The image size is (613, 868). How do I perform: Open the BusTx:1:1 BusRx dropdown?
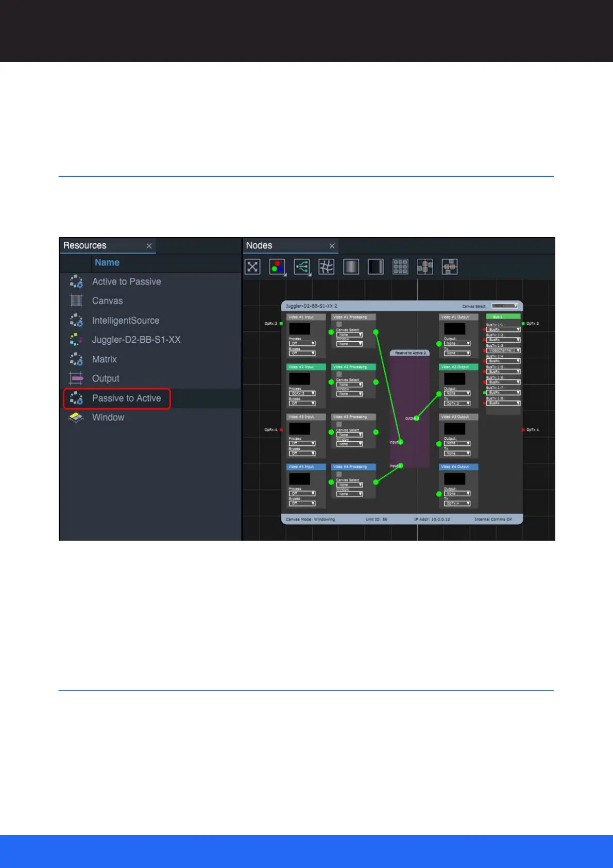(x=504, y=329)
